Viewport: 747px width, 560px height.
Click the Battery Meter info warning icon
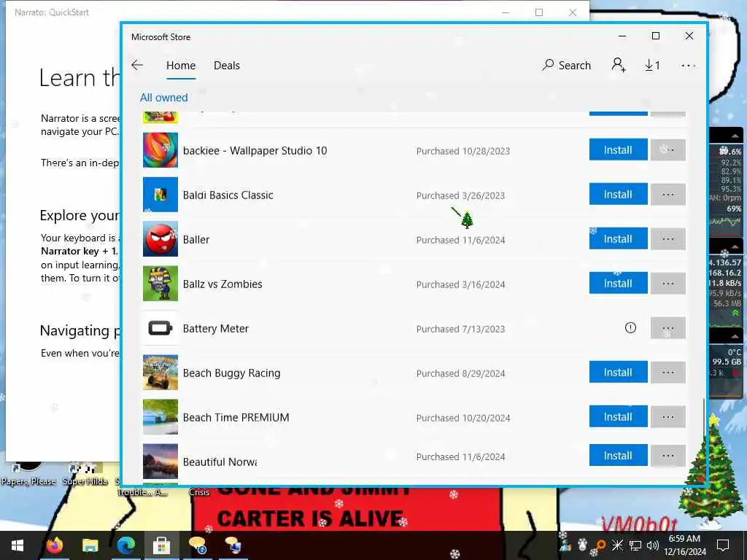point(630,327)
